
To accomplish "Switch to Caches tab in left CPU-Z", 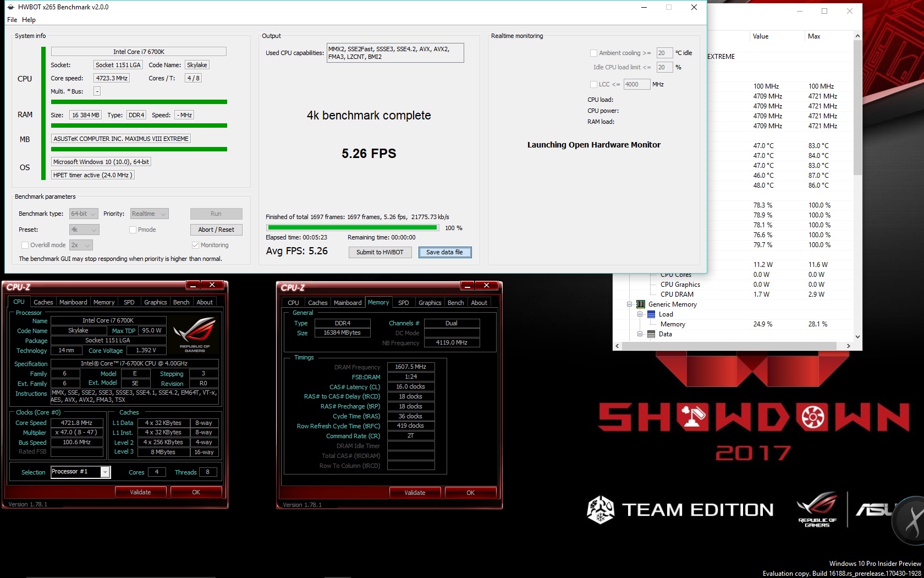I will 43,302.
